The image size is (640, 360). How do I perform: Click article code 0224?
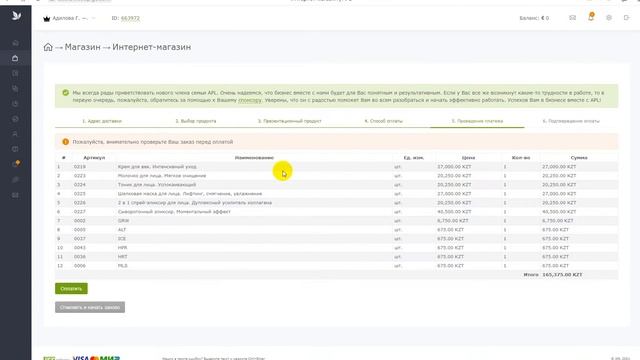click(80, 184)
